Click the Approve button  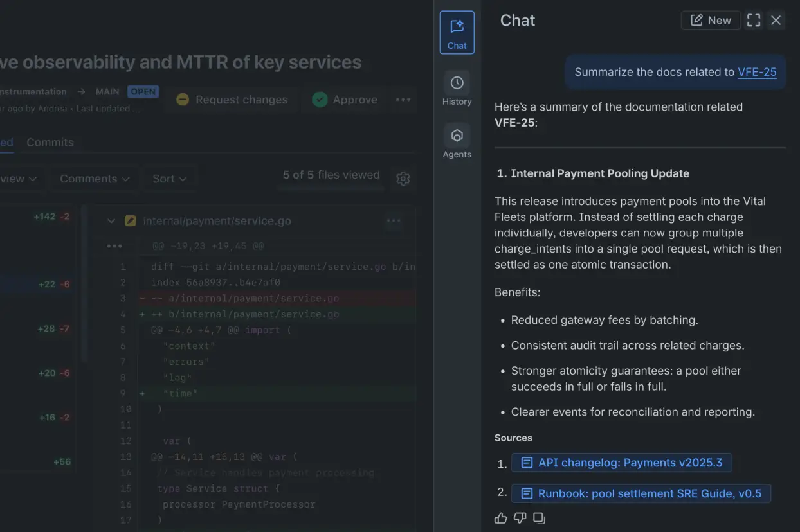click(x=345, y=100)
